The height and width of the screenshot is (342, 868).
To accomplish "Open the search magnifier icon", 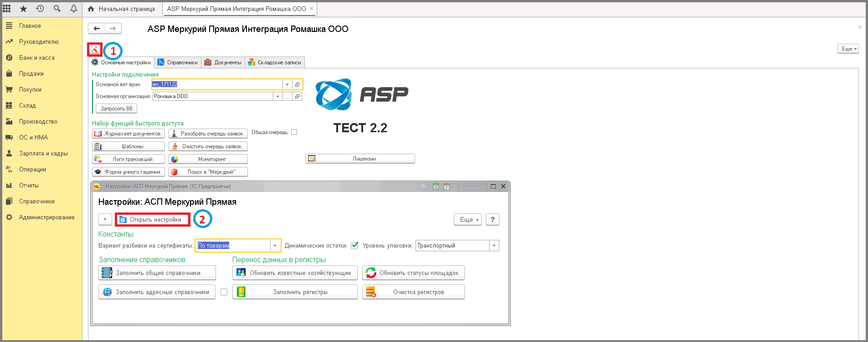I will pyautogui.click(x=57, y=9).
